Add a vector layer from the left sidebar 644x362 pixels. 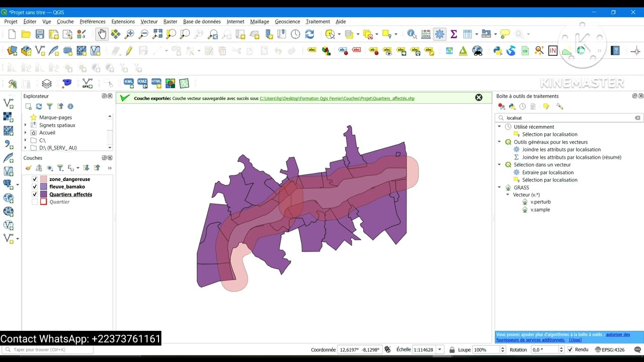8,103
